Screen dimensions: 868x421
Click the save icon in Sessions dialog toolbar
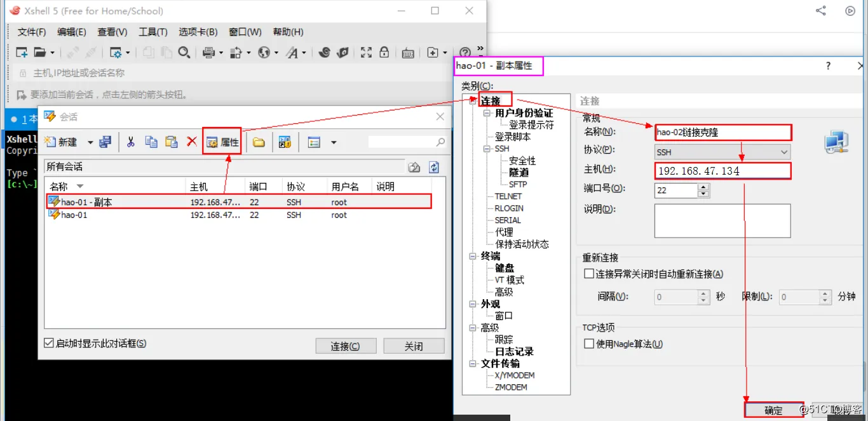click(x=105, y=142)
